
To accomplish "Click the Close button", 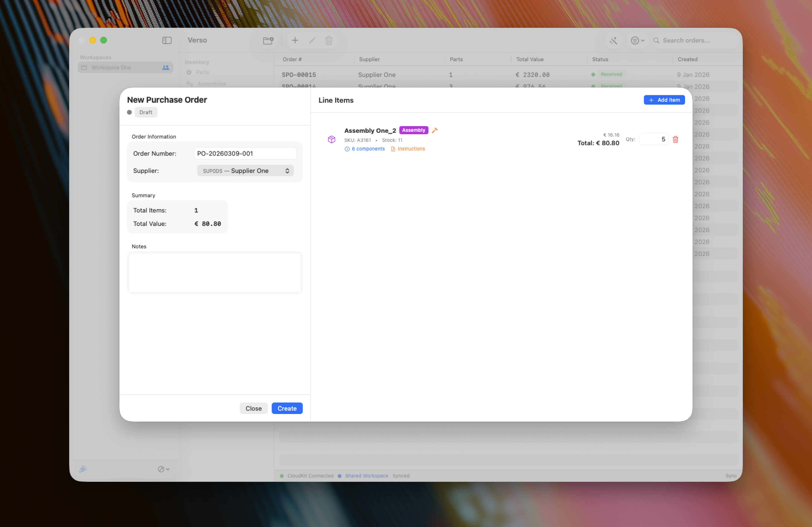I will [253, 408].
